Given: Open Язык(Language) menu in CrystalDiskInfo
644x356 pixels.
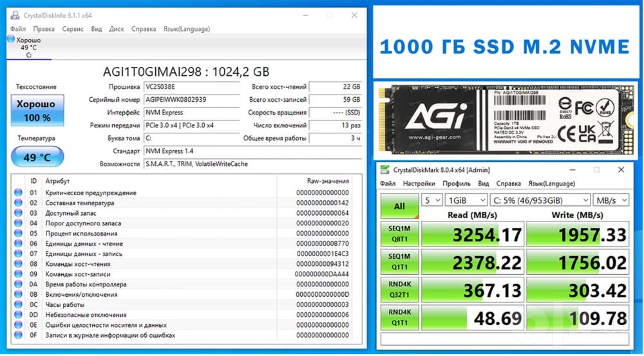Looking at the screenshot, I should point(187,29).
